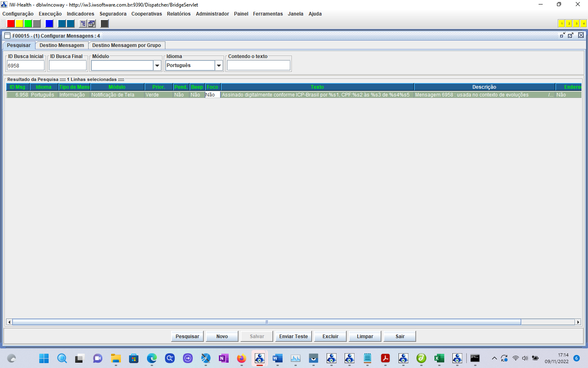
Task: Expand the Módulo dropdown list
Action: (x=157, y=65)
